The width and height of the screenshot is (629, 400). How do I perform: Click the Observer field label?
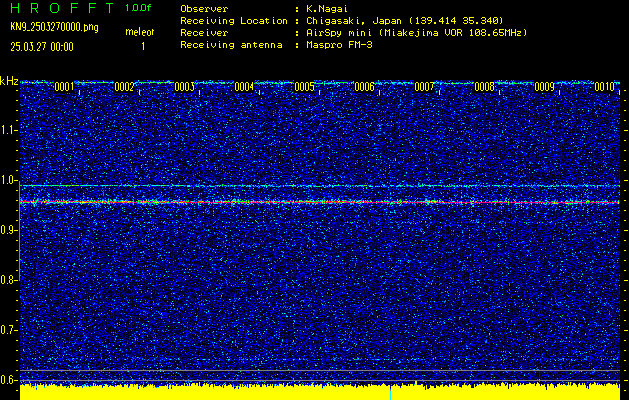tap(204, 9)
